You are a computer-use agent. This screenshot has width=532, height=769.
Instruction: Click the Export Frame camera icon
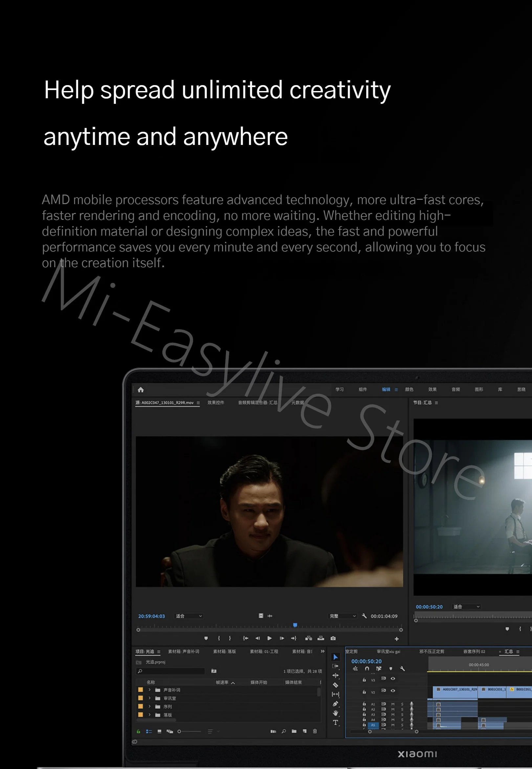tap(333, 638)
